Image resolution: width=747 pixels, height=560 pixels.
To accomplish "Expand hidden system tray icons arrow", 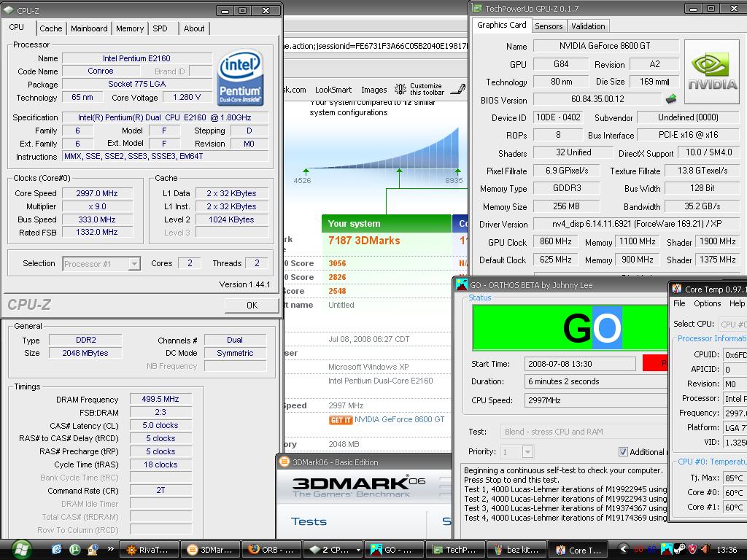I will click(624, 548).
